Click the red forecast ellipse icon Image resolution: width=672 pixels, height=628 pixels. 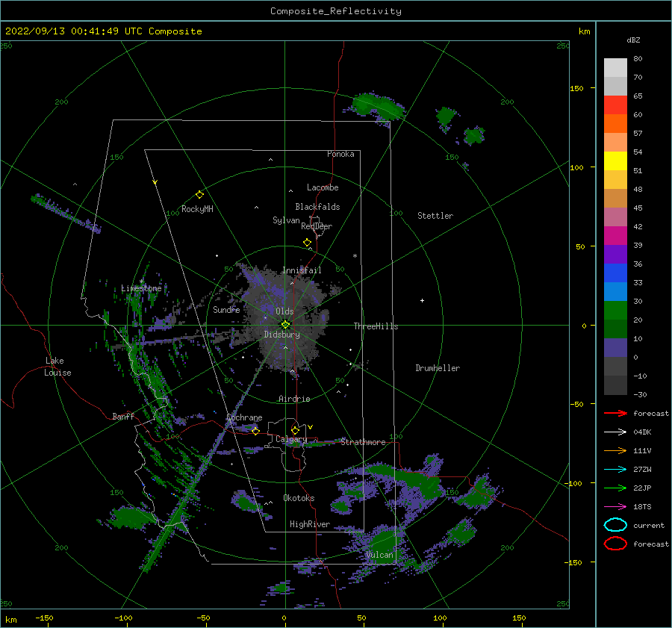[615, 544]
